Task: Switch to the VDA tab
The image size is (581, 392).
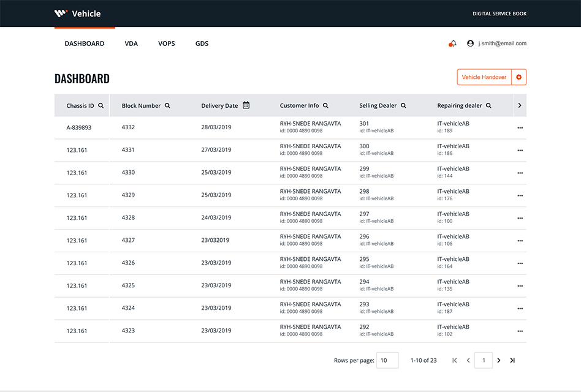Action: coord(131,43)
